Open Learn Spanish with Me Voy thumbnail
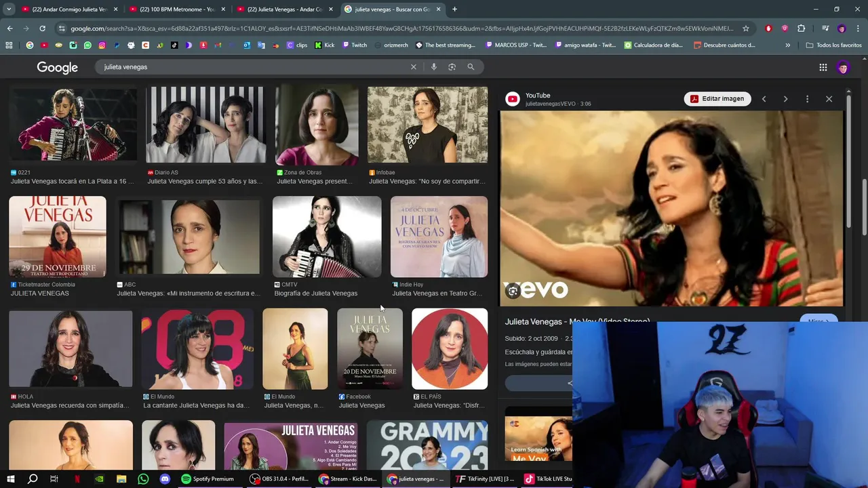 (x=538, y=434)
